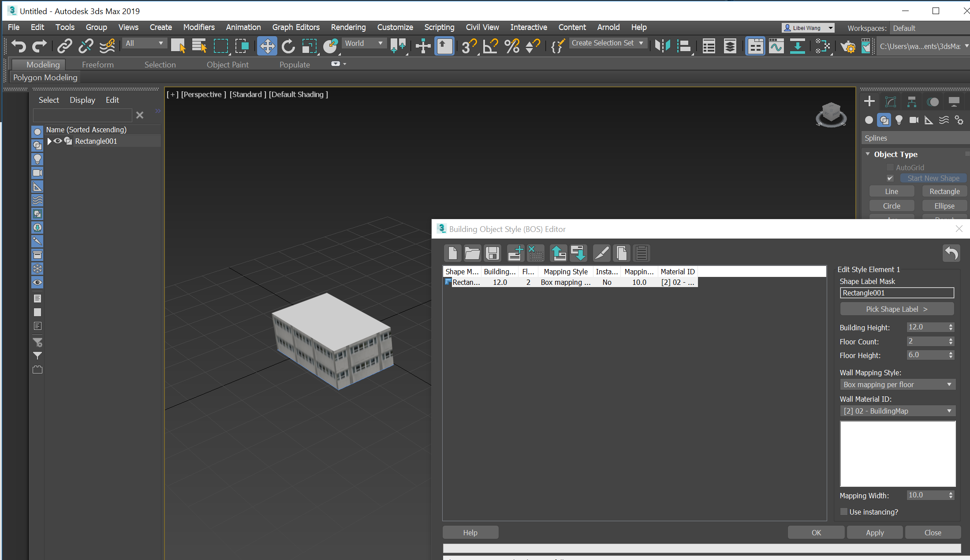The width and height of the screenshot is (970, 560).
Task: Open the Rendering menu
Action: click(348, 27)
